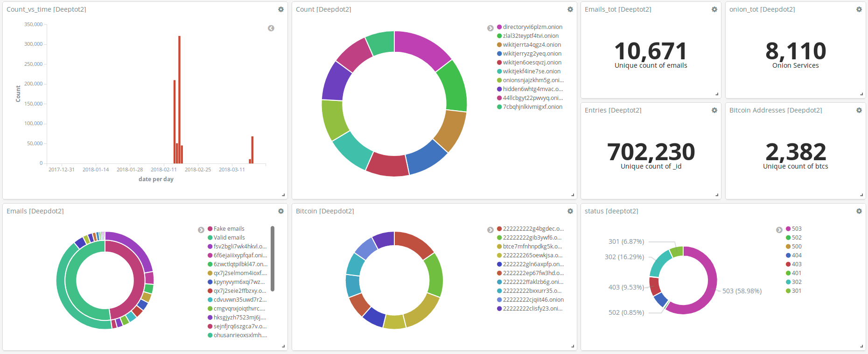This screenshot has width=868, height=354.
Task: Click ohusanrieoxsxlmh legend entry
Action: click(x=238, y=335)
